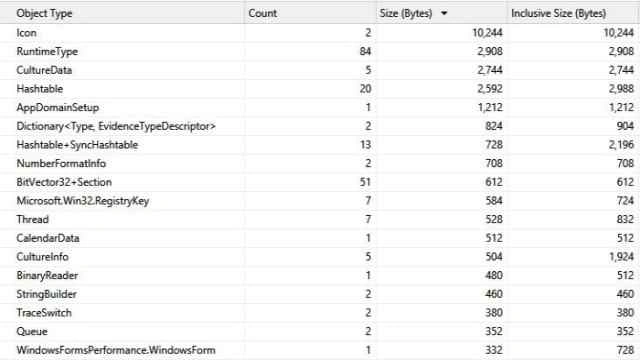Click inclusive size 1,924 for CultureInfo
The width and height of the screenshot is (640, 360).
click(622, 257)
